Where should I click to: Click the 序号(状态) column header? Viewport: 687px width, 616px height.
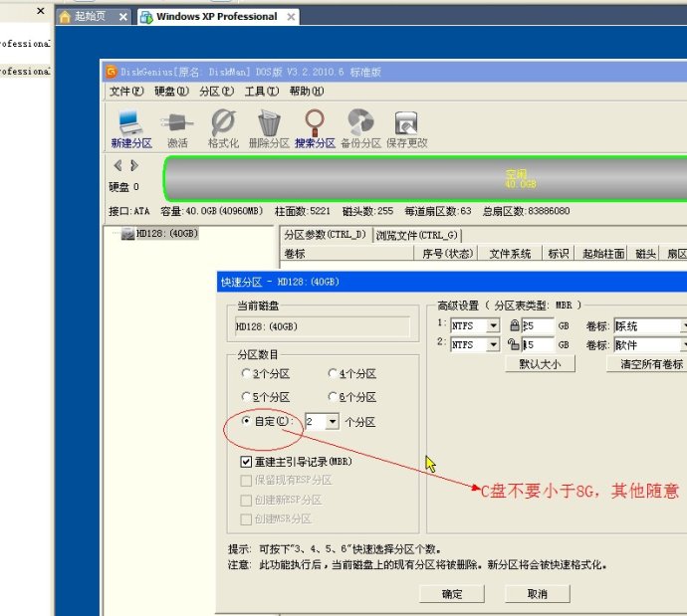click(x=446, y=254)
